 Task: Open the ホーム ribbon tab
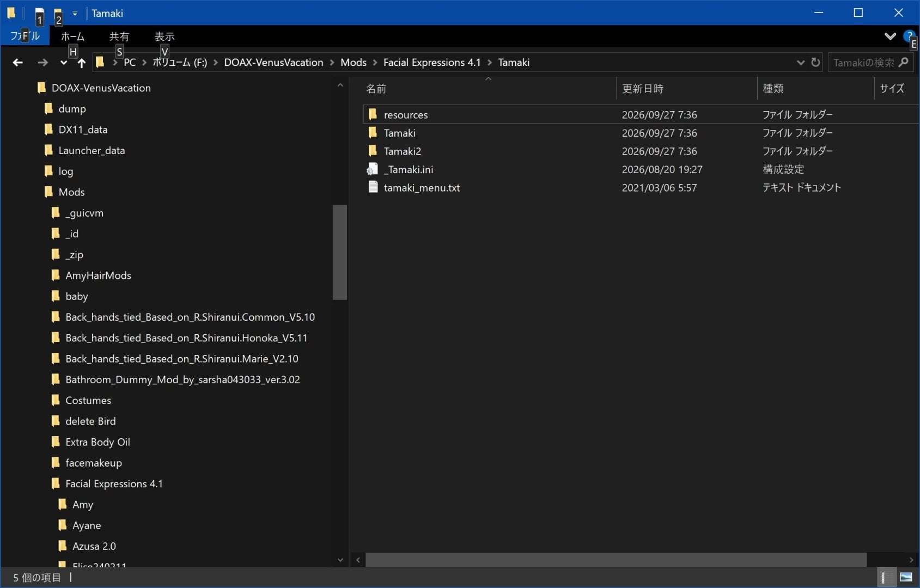click(x=72, y=36)
